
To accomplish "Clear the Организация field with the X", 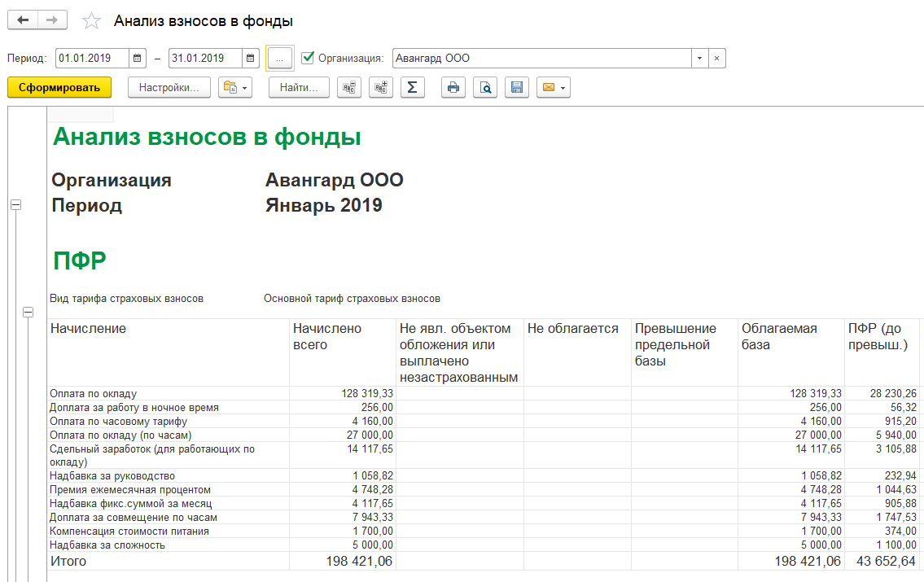I will 716,59.
